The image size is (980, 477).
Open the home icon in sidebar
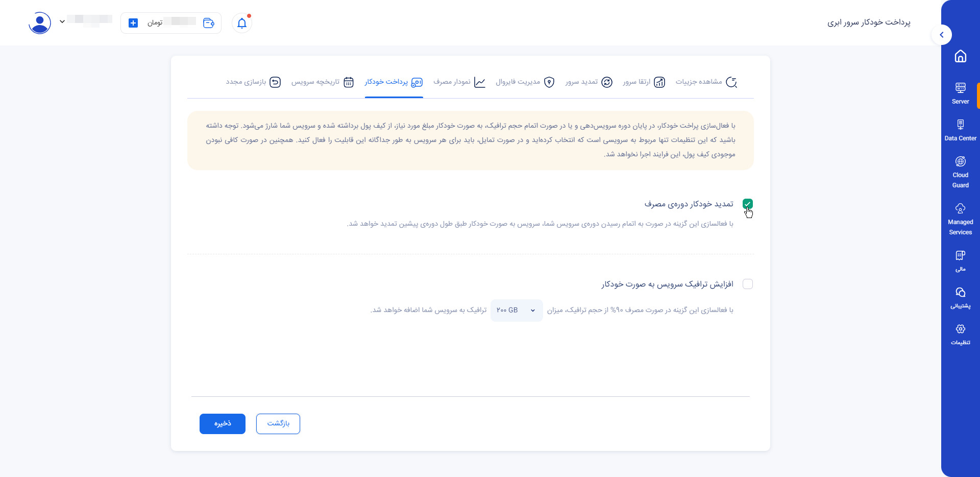click(x=960, y=56)
